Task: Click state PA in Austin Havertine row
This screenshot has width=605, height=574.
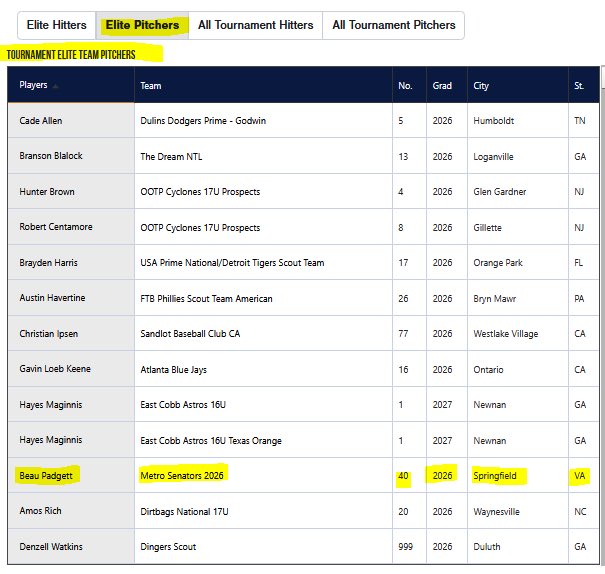Action: tap(579, 299)
